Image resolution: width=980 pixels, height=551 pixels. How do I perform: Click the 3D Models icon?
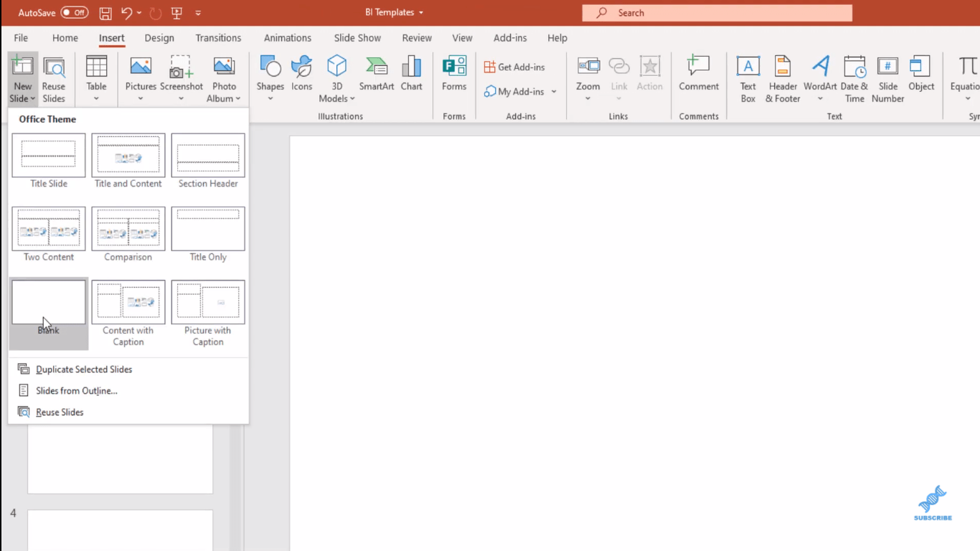click(336, 67)
